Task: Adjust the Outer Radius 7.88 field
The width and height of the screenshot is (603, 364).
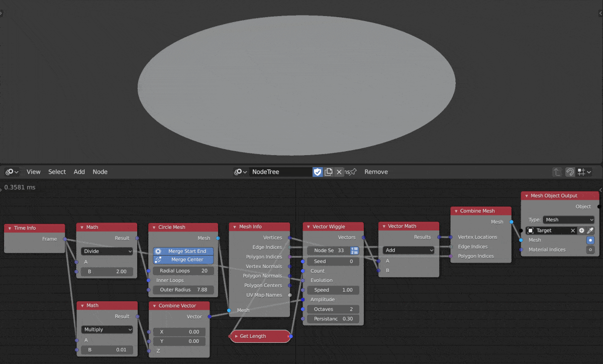Action: pyautogui.click(x=183, y=290)
